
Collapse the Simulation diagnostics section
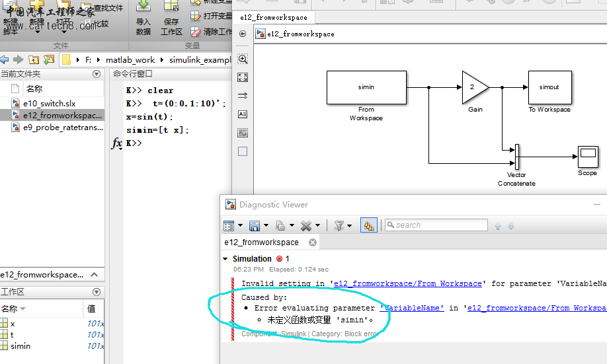click(225, 259)
